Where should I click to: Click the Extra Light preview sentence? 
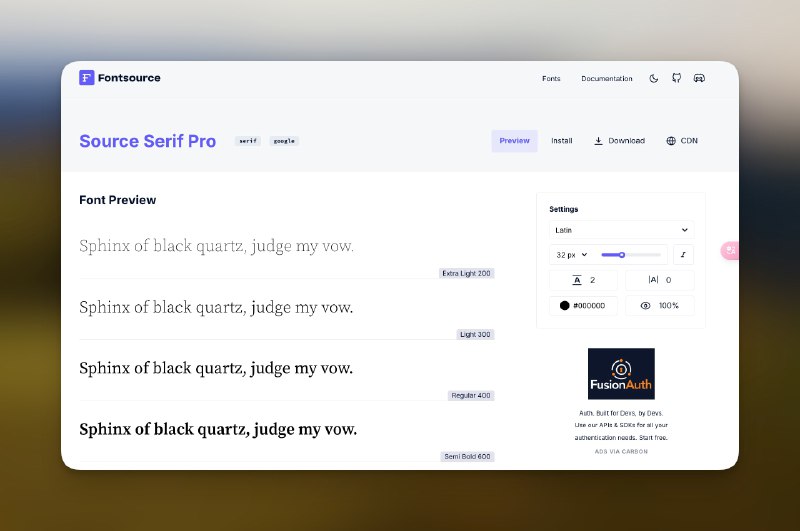(x=216, y=246)
